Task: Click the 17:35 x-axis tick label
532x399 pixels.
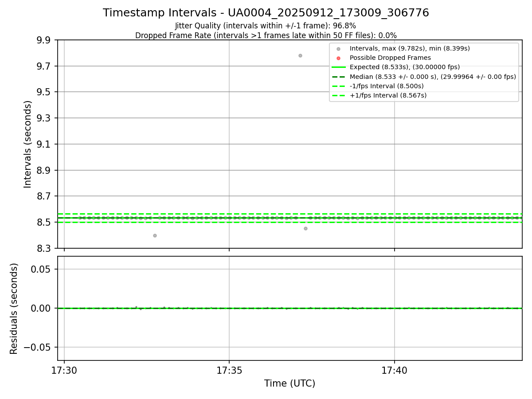Action: click(229, 370)
